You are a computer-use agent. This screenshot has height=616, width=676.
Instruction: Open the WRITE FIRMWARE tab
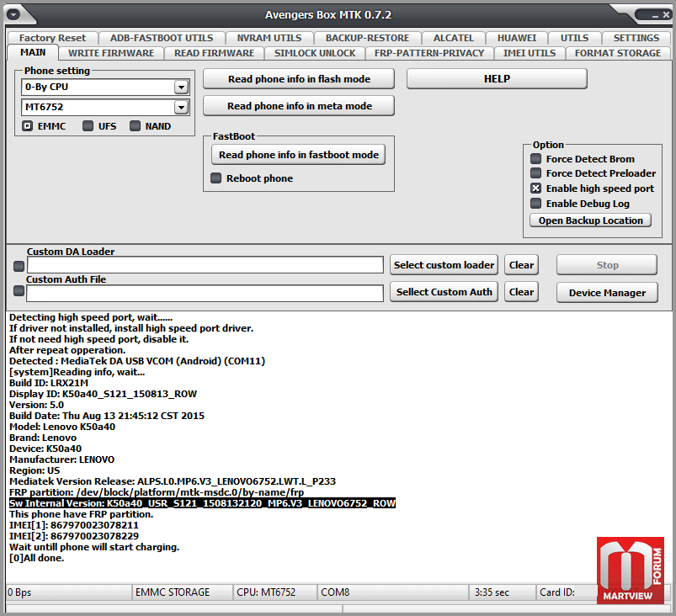(x=111, y=53)
